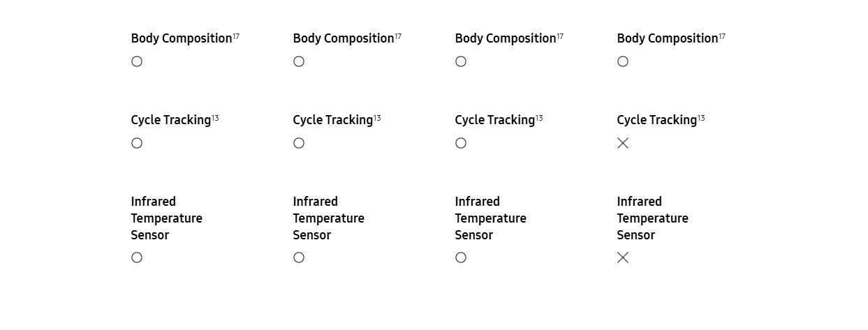Open footnote 13 beside fourth-column Cycle Tracking
The height and width of the screenshot is (330, 868).
pyautogui.click(x=701, y=118)
